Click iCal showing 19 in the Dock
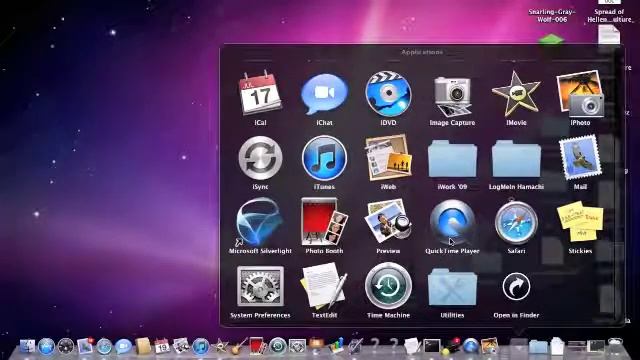Image resolution: width=640 pixels, height=360 pixels. pos(162,346)
